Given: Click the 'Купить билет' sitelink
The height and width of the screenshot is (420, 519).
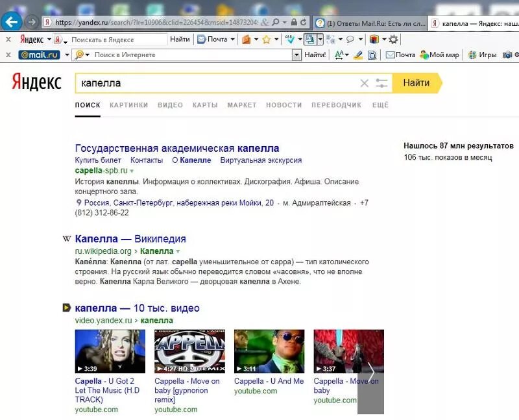Looking at the screenshot, I should (x=98, y=160).
